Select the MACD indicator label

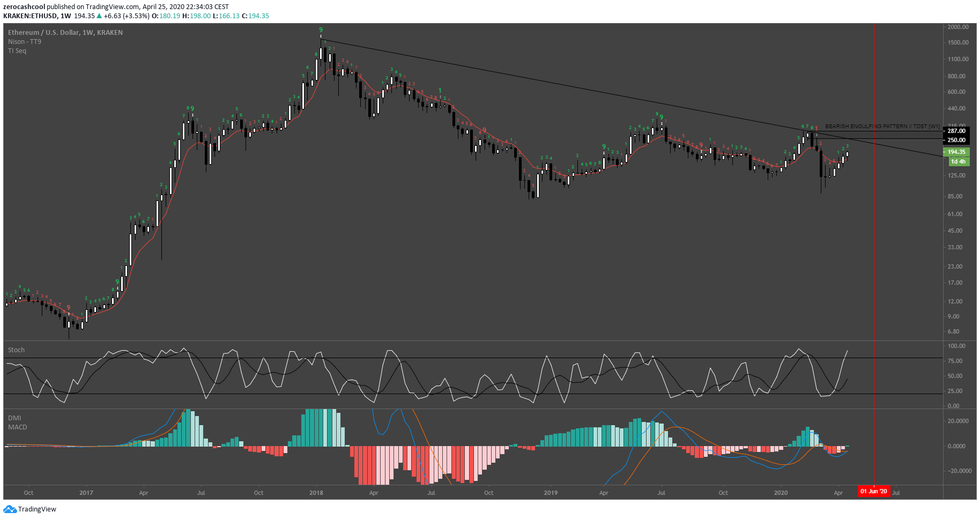tap(18, 427)
